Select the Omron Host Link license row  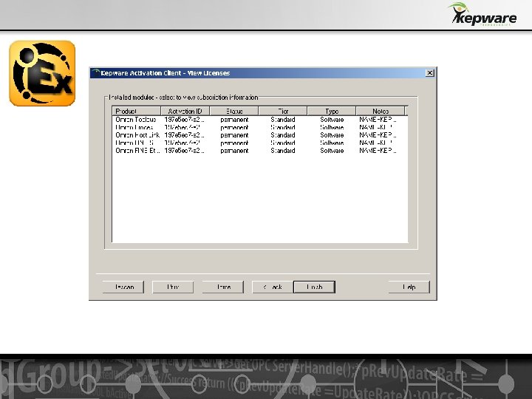click(260, 135)
